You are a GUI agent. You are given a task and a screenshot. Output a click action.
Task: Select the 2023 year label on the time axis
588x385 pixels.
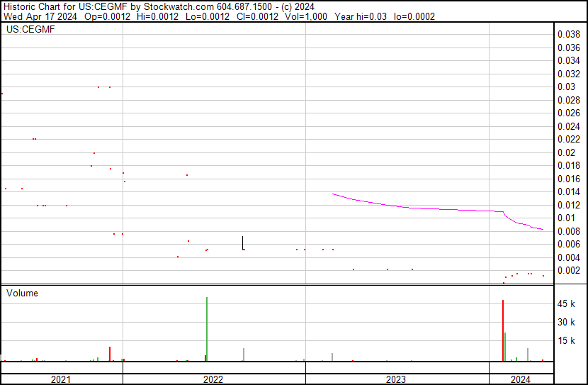(x=396, y=379)
